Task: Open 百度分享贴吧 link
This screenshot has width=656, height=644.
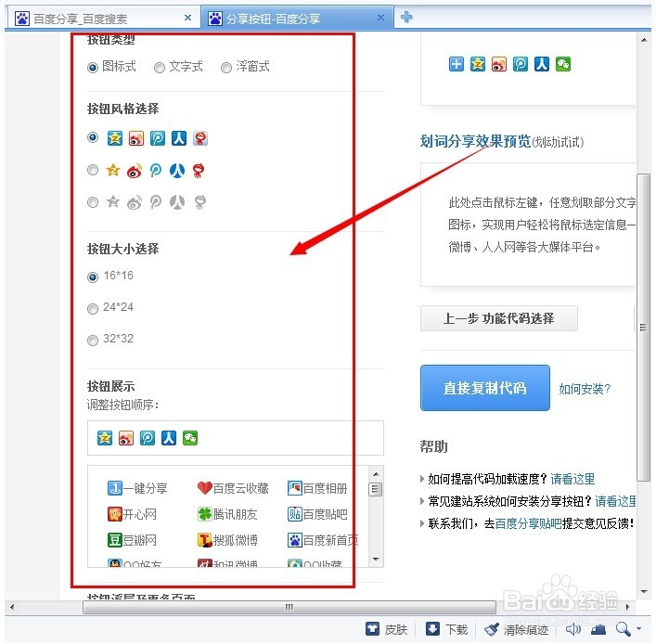Action: [528, 523]
